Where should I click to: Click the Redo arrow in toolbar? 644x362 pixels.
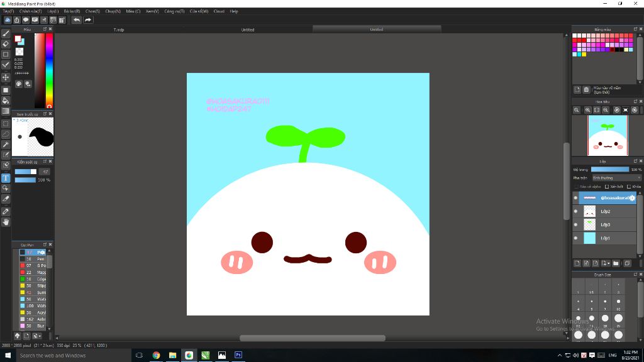88,19
